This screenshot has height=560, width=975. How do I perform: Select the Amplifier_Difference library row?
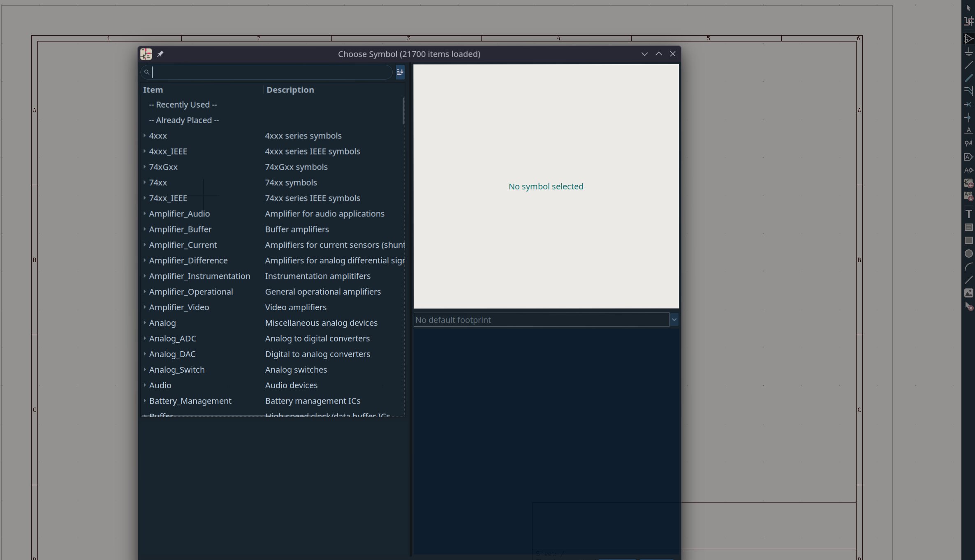271,260
